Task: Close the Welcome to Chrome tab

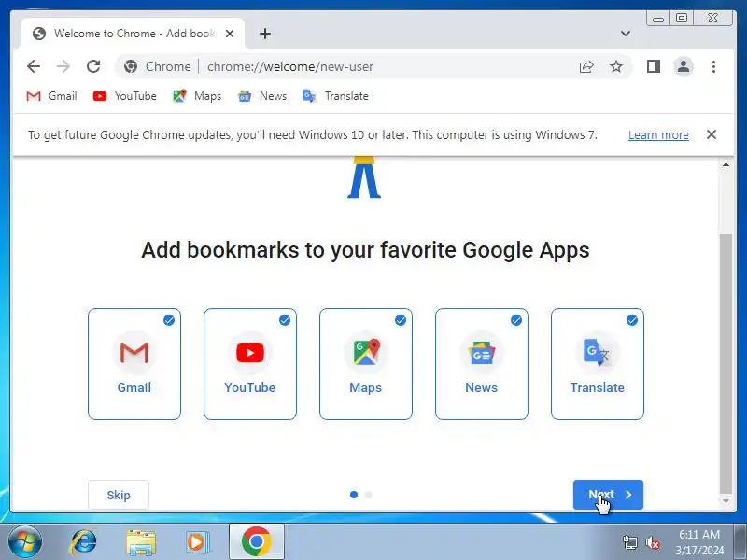Action: coord(229,34)
